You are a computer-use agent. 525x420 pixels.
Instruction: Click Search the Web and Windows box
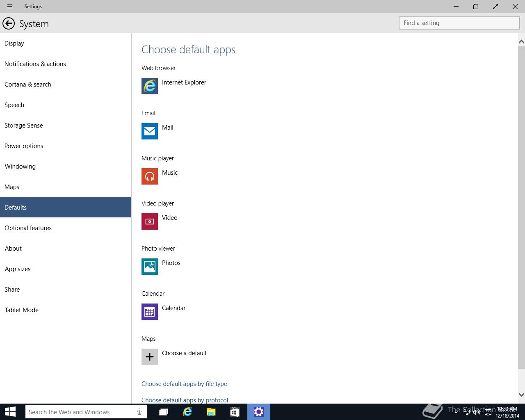(86, 412)
